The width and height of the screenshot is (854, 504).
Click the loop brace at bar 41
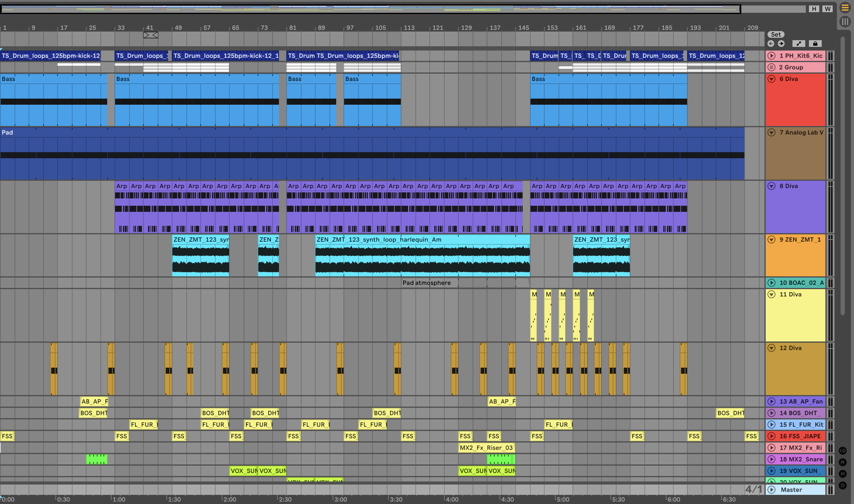pyautogui.click(x=150, y=35)
